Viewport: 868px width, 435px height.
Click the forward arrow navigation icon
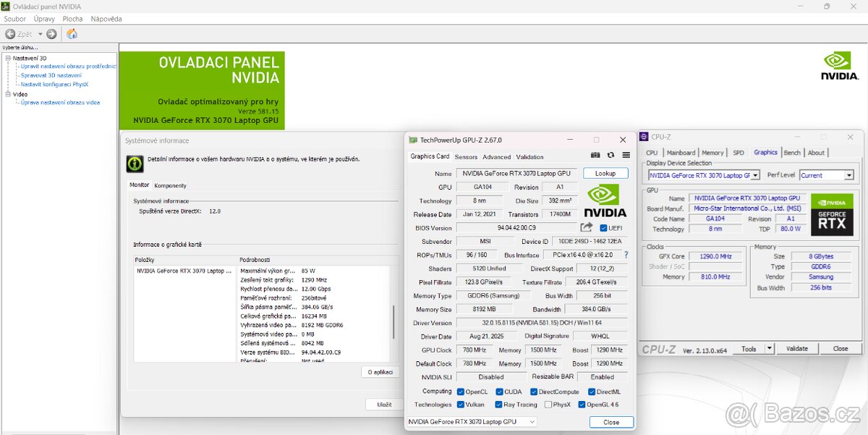pyautogui.click(x=51, y=34)
